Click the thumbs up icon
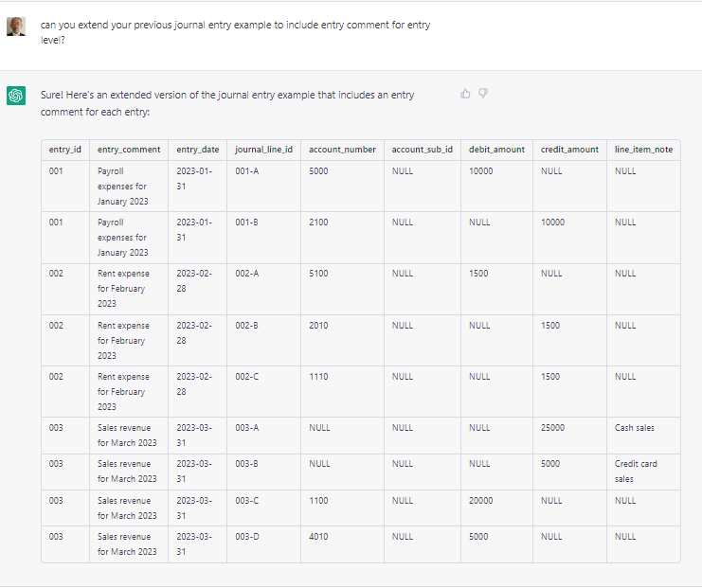 (465, 94)
